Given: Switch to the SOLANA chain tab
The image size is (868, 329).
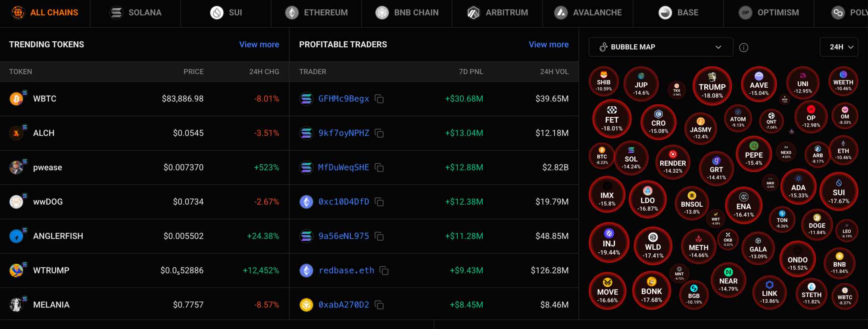Looking at the screenshot, I should [135, 13].
